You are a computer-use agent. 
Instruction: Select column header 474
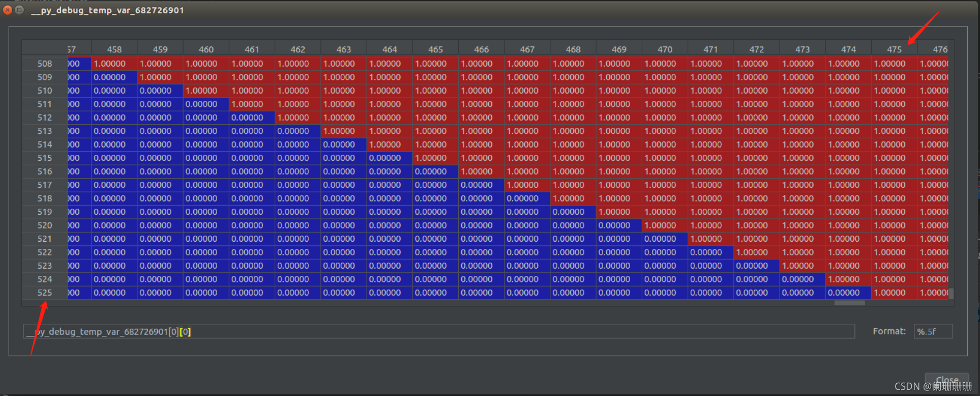[848, 49]
